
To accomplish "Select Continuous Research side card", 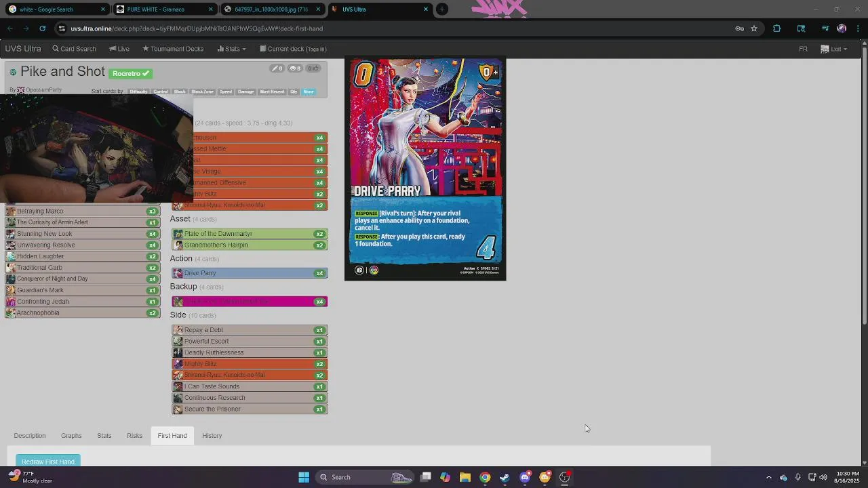I will [x=249, y=398].
